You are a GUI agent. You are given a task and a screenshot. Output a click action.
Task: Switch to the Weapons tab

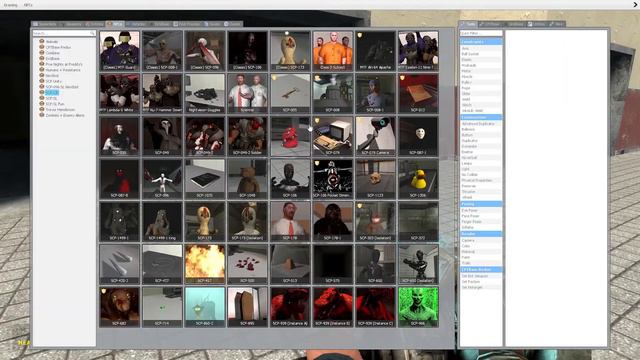(x=71, y=24)
